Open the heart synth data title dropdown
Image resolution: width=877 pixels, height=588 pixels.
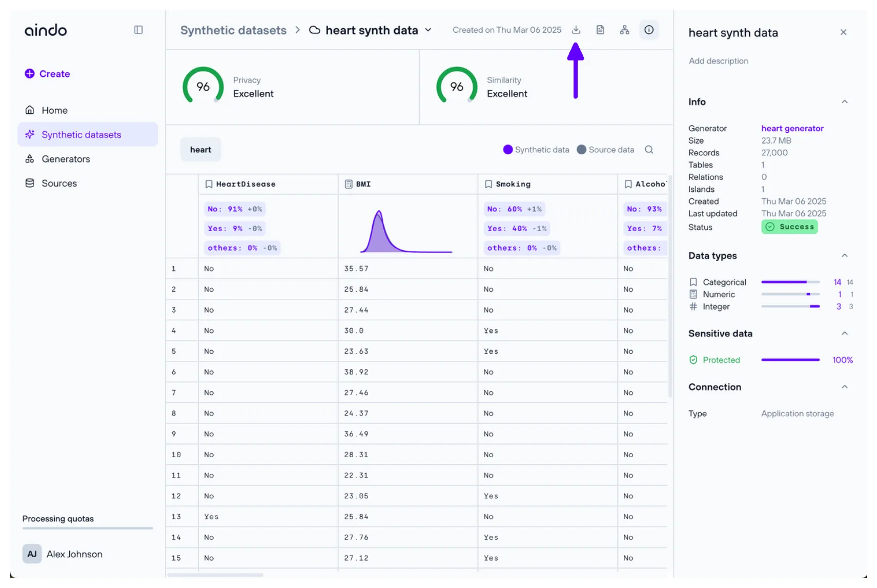(x=428, y=30)
